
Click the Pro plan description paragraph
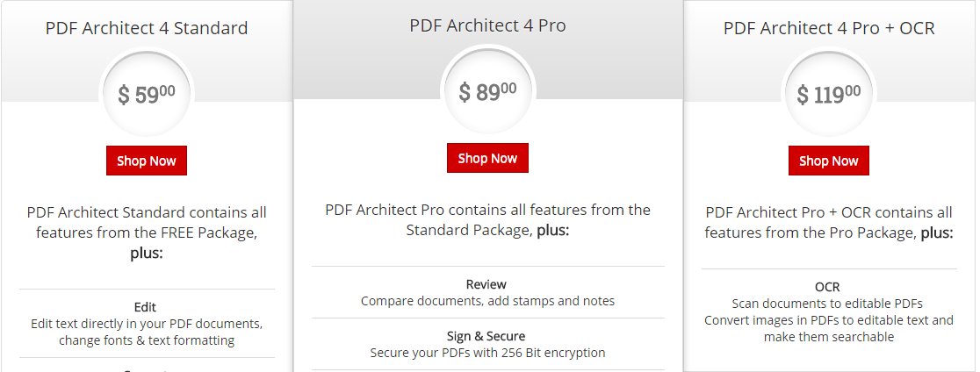487,219
